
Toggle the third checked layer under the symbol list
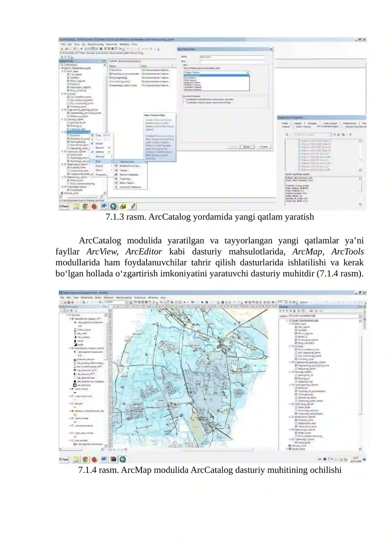(73, 389)
